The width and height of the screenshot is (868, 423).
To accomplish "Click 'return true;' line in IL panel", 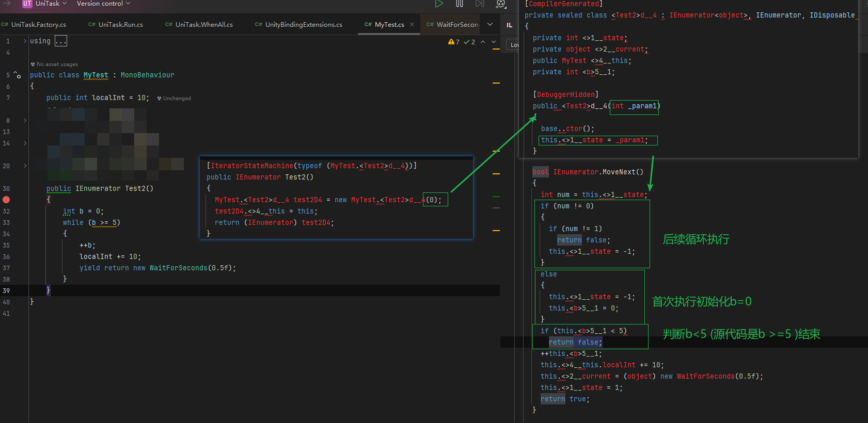I will (565, 399).
